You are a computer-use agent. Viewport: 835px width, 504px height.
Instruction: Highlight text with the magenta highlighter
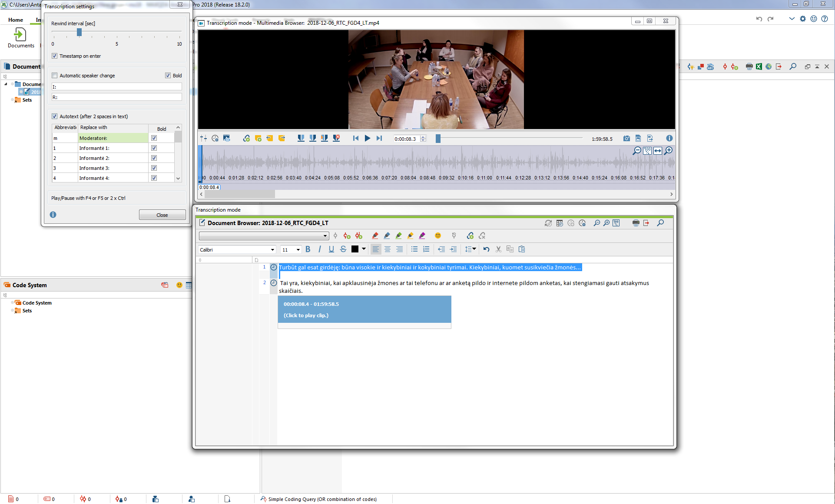[422, 235]
